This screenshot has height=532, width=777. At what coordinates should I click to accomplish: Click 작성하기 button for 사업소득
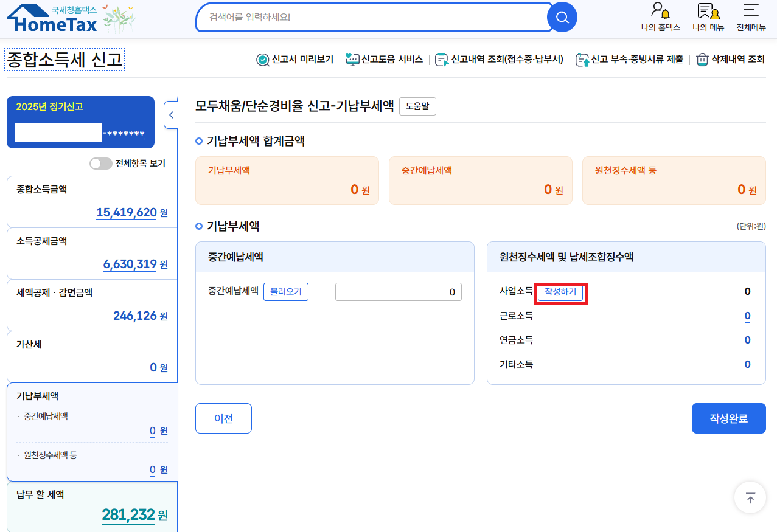(560, 292)
